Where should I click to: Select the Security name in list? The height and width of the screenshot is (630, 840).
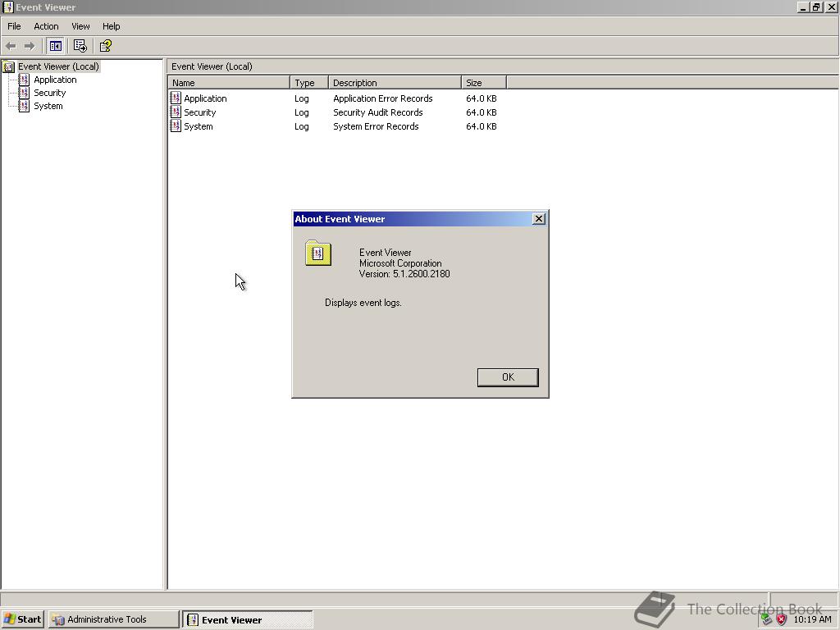[200, 112]
